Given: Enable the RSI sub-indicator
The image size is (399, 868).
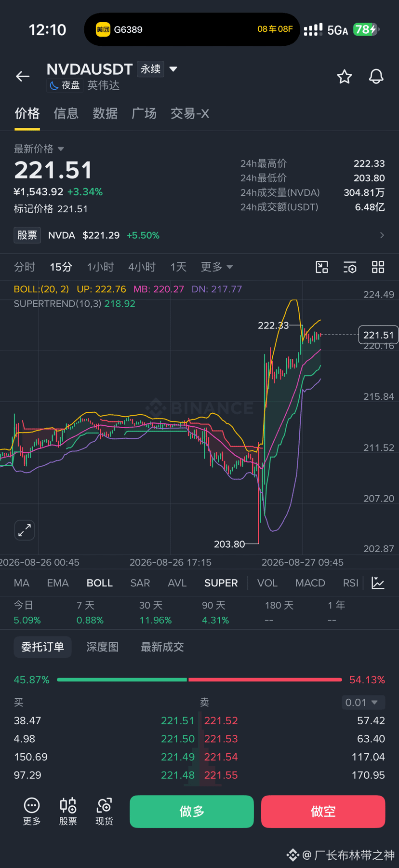Looking at the screenshot, I should [351, 583].
